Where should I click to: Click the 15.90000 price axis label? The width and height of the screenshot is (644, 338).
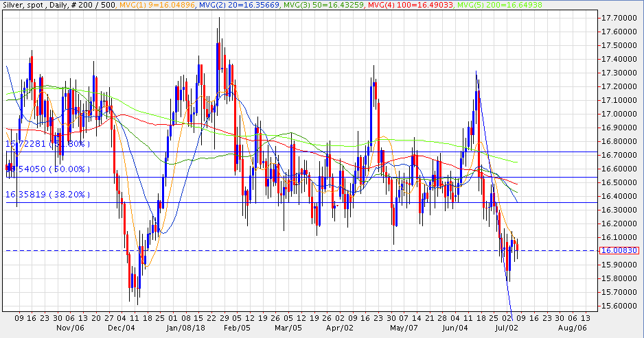click(620, 265)
